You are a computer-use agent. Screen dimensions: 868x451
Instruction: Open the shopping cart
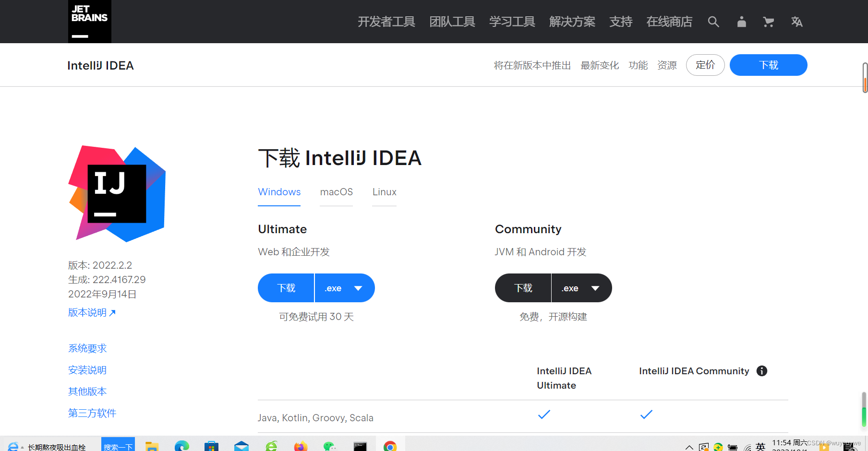coord(769,22)
